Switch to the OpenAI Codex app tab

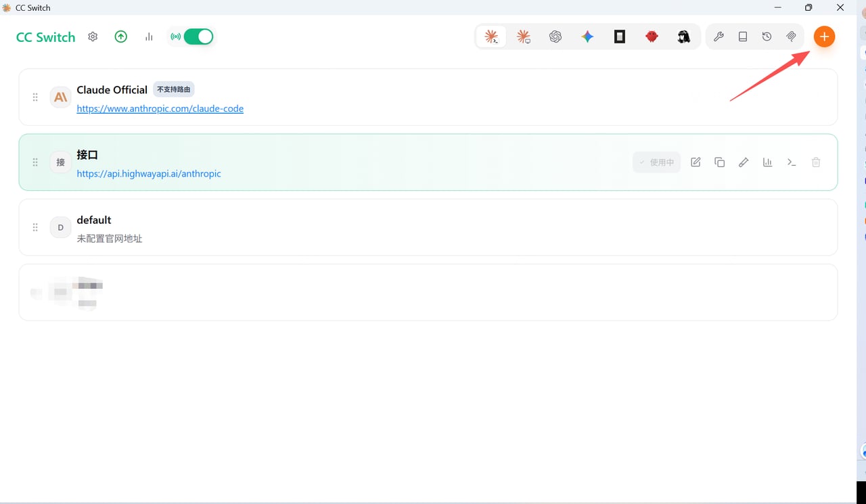(555, 37)
